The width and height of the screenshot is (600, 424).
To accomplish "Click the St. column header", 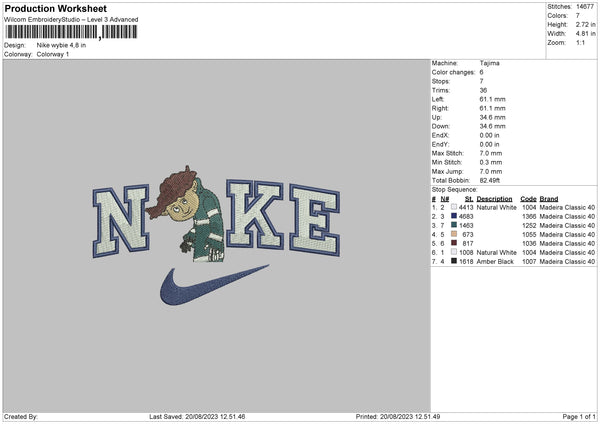I will coord(469,199).
